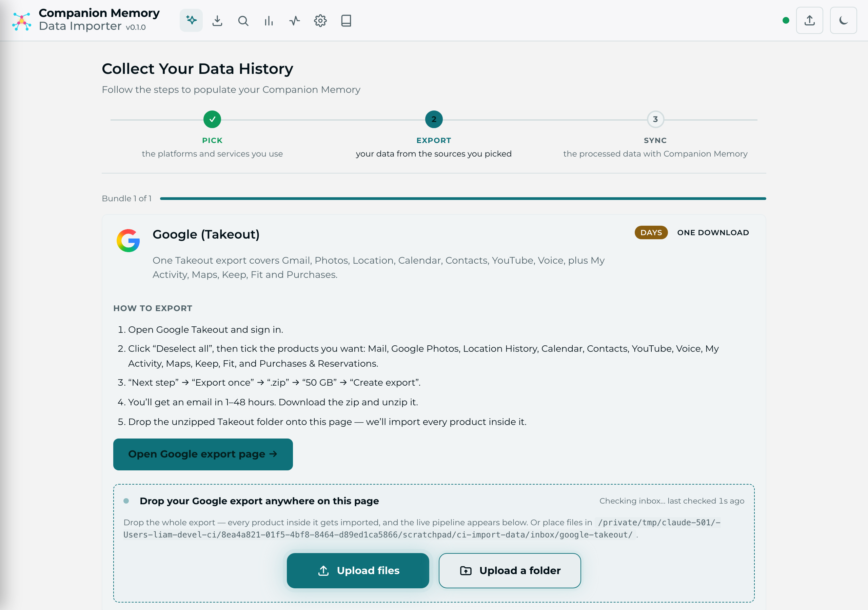Click the Checking inbox status text
This screenshot has width=868, height=610.
pyautogui.click(x=672, y=501)
